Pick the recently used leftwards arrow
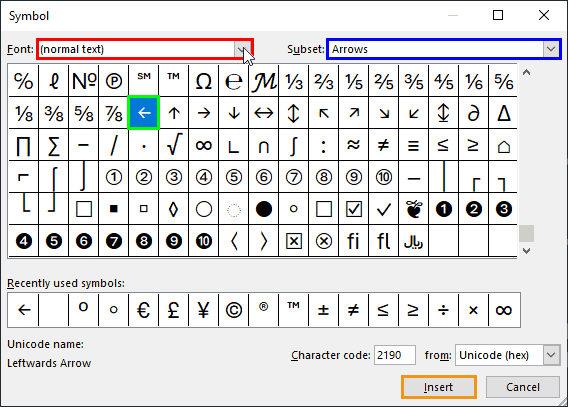This screenshot has height=407, width=568. click(24, 310)
